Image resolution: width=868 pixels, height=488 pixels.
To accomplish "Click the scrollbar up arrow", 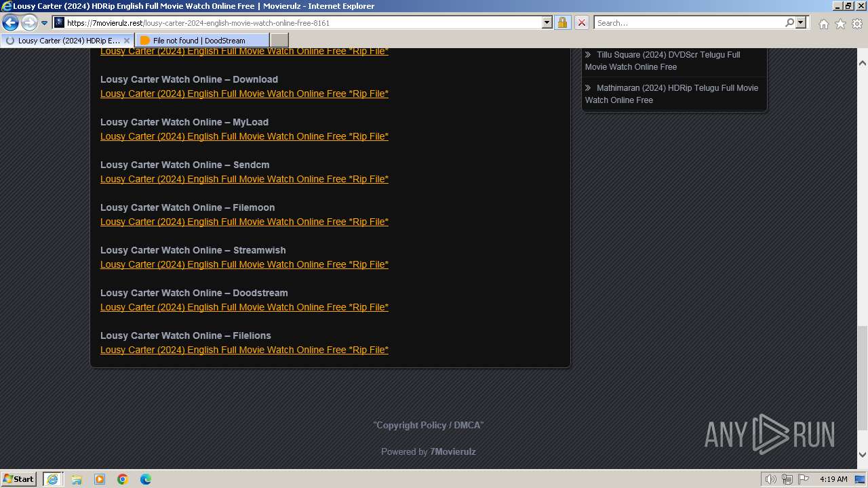I will coord(863,62).
